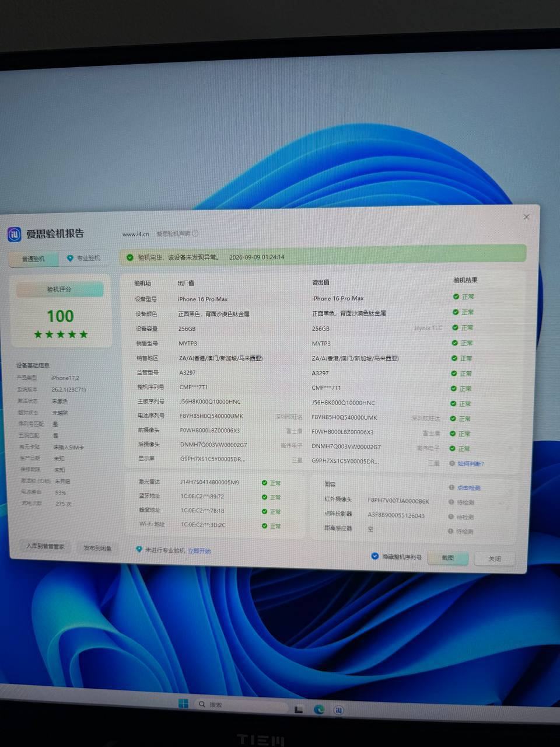Click the 正常 check icon for 设备颜色
Image resolution: width=560 pixels, height=747 pixels.
point(455,312)
